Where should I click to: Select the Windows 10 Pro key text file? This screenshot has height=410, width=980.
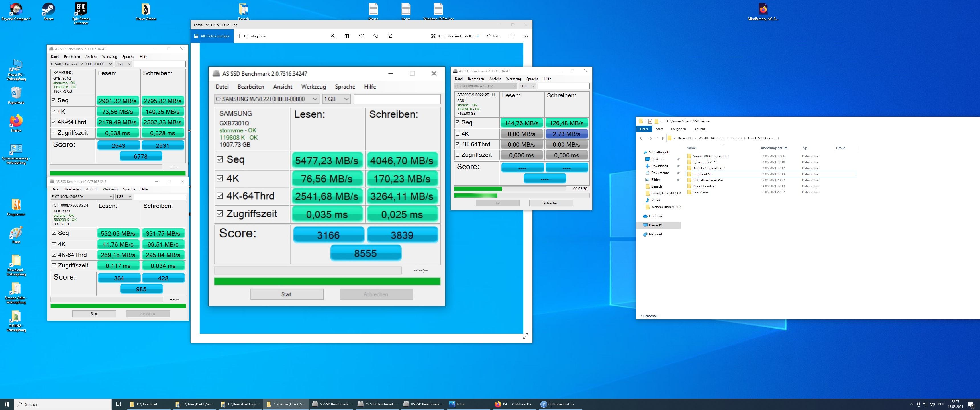tap(438, 11)
